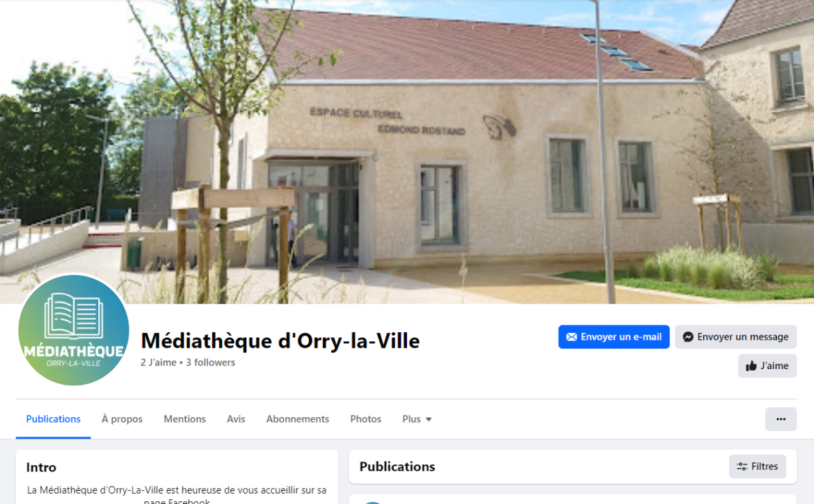
Task: Open the À propos tab
Action: pos(122,419)
